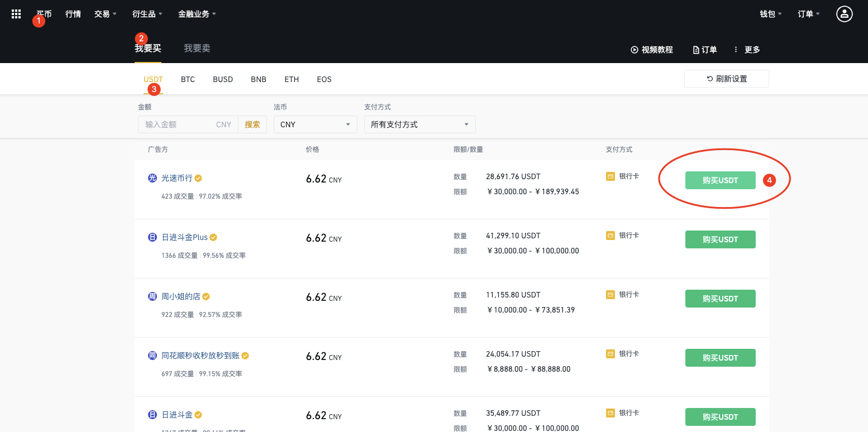Click bank card icon in 同花顺 row
This screenshot has height=432, width=868.
(611, 353)
